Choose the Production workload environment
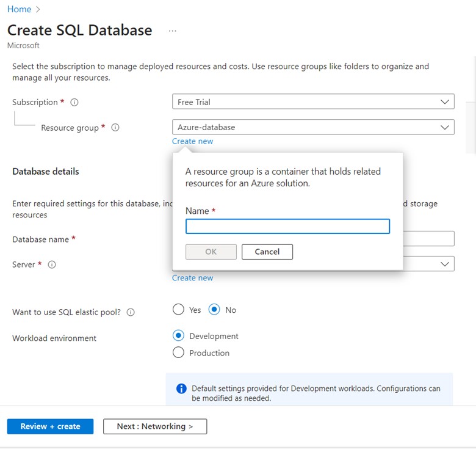 178,352
